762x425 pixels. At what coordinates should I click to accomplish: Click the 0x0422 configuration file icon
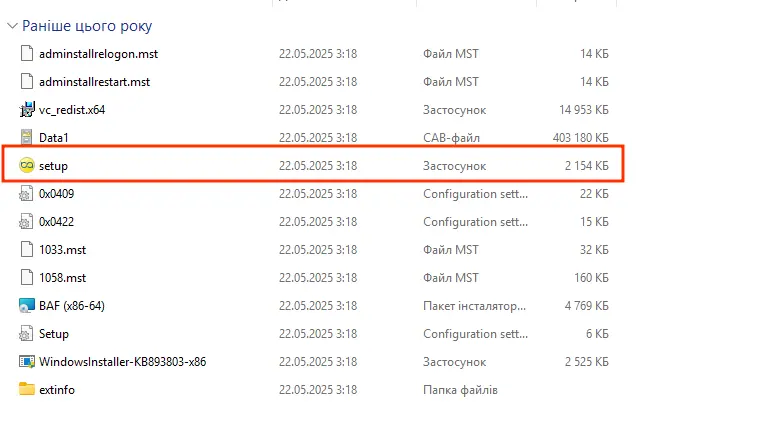tap(27, 222)
